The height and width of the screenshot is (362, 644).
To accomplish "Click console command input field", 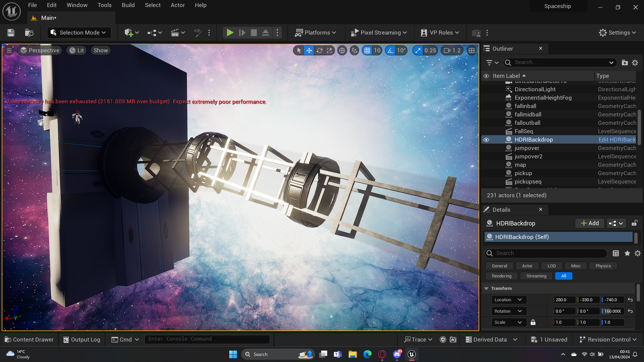I will click(207, 339).
